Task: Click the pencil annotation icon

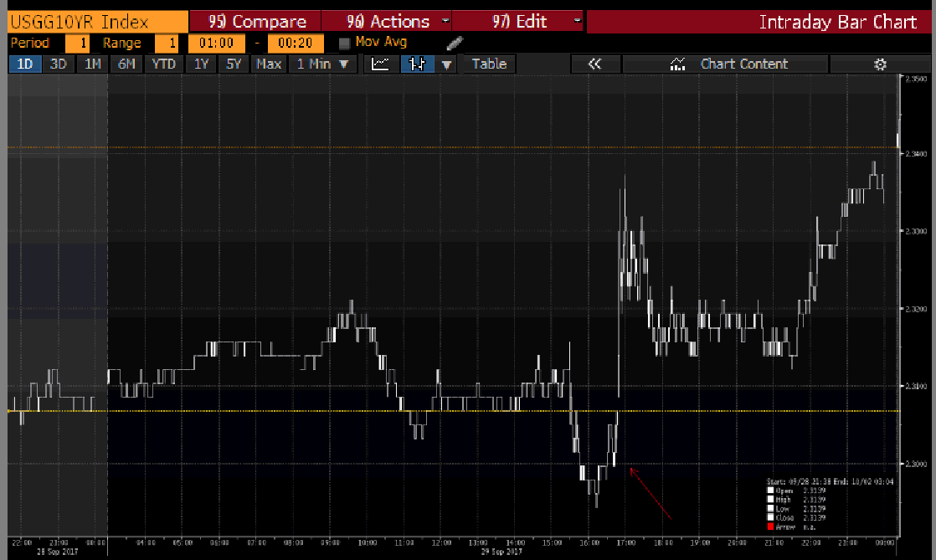Action: point(454,43)
